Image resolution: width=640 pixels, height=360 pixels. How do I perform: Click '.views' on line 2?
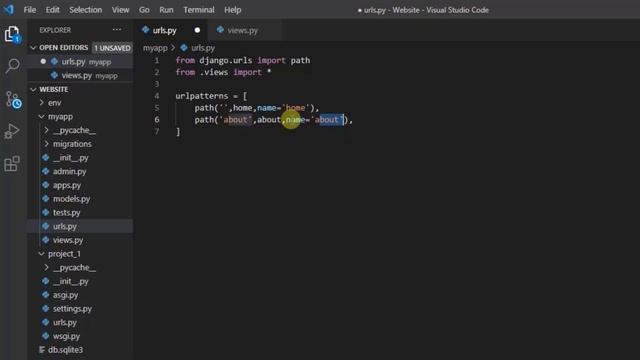(214, 72)
